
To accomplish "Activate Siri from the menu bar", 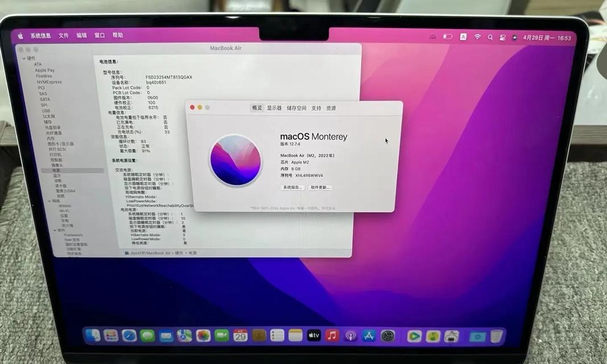I will [x=514, y=38].
